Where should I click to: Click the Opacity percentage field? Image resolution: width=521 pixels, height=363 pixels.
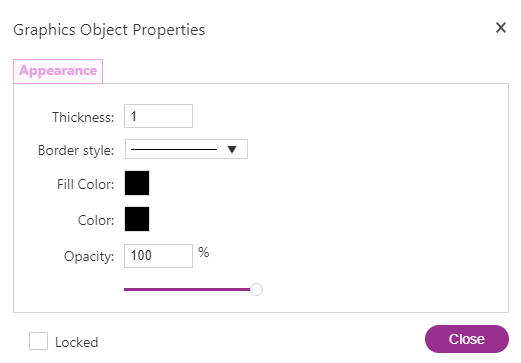[158, 256]
